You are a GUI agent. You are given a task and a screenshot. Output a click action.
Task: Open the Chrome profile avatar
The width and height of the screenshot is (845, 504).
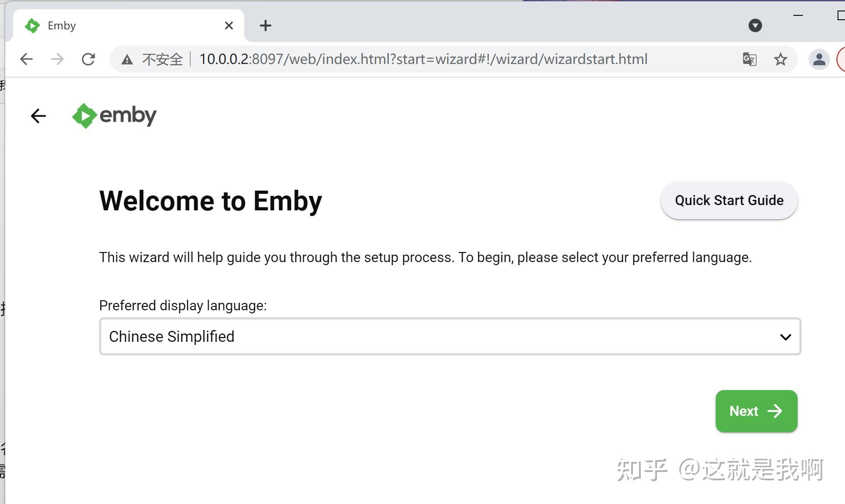click(x=819, y=59)
